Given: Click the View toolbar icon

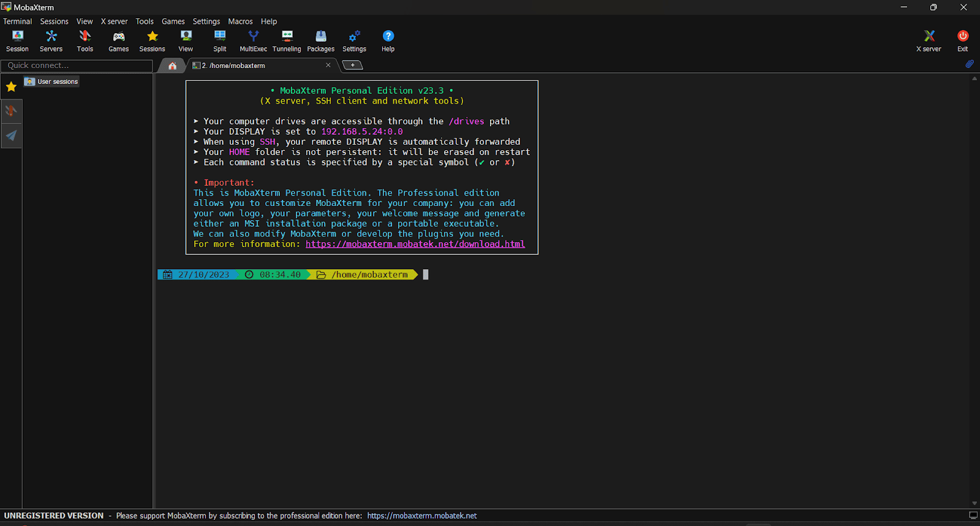Looking at the screenshot, I should pyautogui.click(x=186, y=41).
